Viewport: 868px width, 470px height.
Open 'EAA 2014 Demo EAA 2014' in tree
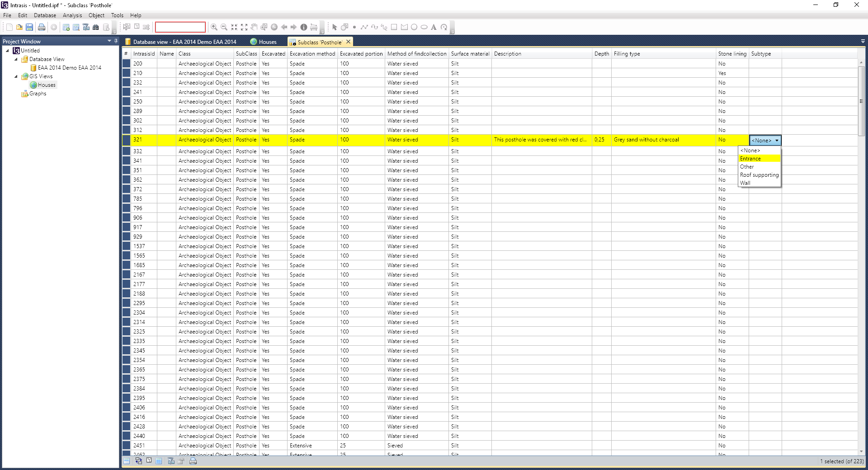(69, 68)
